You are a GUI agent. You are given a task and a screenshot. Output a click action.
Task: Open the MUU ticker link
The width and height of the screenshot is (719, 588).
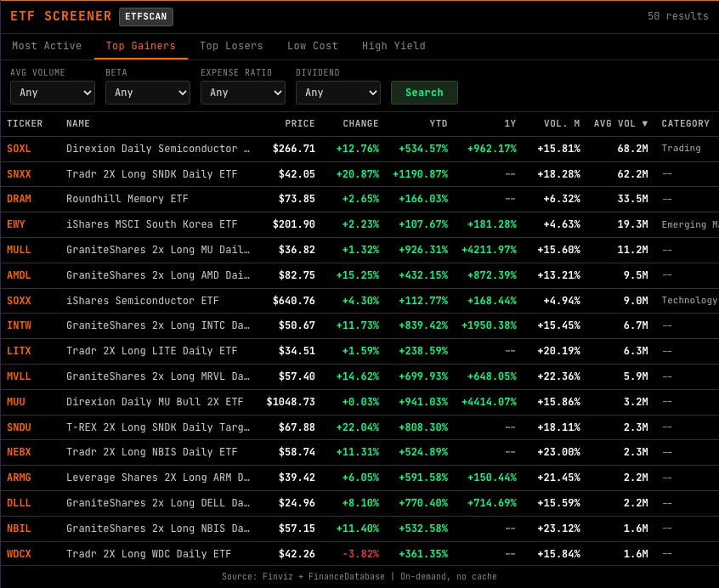click(x=16, y=401)
